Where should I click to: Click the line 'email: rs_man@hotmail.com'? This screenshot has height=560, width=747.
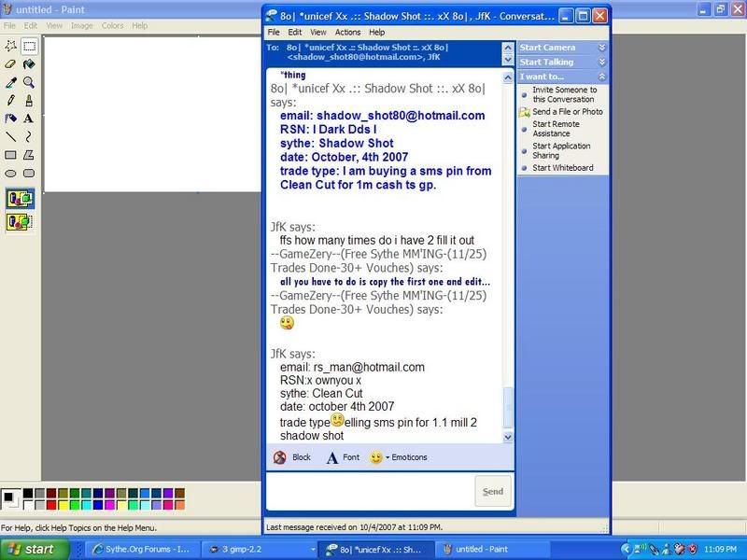tap(352, 367)
